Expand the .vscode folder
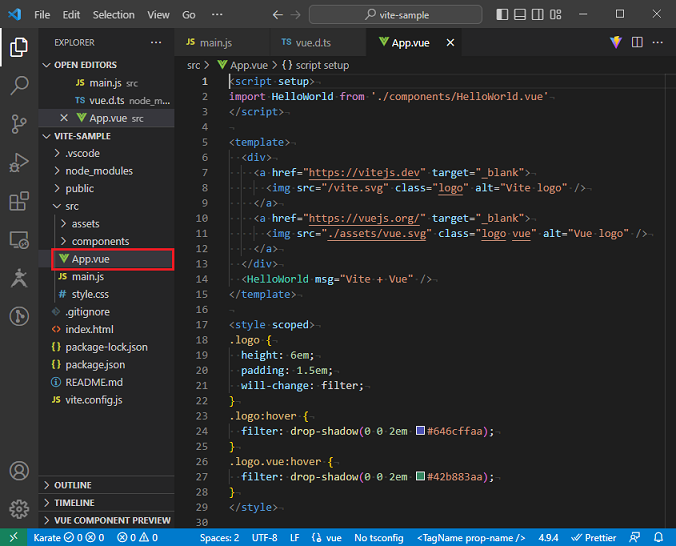This screenshot has height=546, width=676. click(x=57, y=153)
